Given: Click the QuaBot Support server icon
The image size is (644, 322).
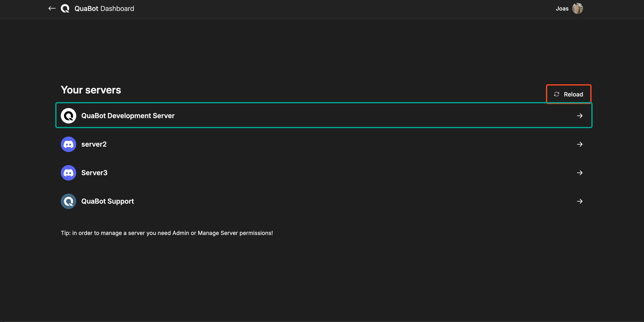Looking at the screenshot, I should [x=69, y=201].
